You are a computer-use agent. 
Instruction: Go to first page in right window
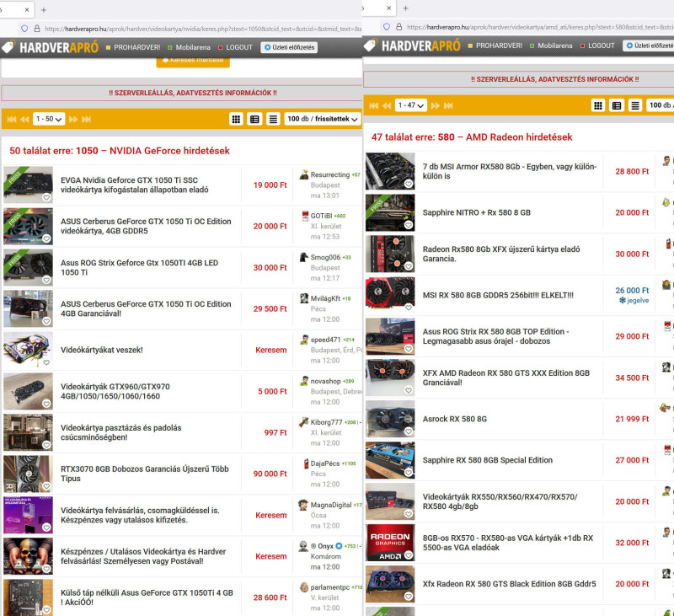click(373, 105)
